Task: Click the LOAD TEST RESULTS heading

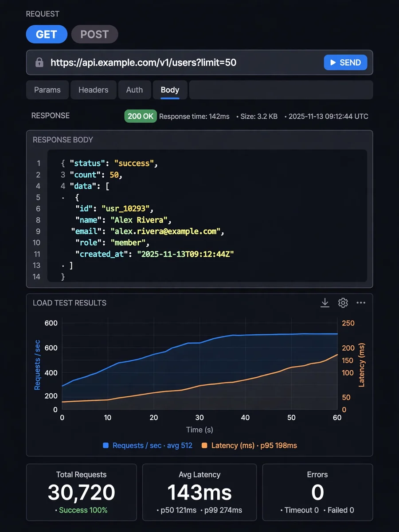Action: [x=70, y=303]
